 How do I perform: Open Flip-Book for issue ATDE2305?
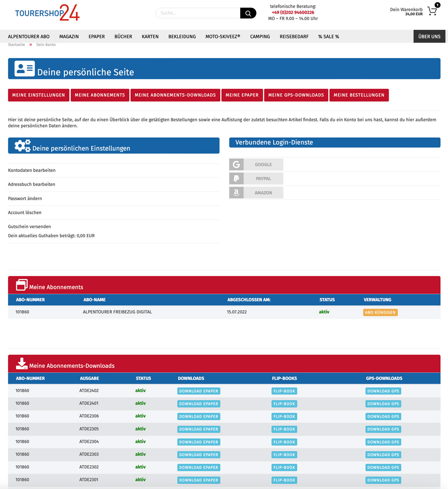pyautogui.click(x=284, y=430)
